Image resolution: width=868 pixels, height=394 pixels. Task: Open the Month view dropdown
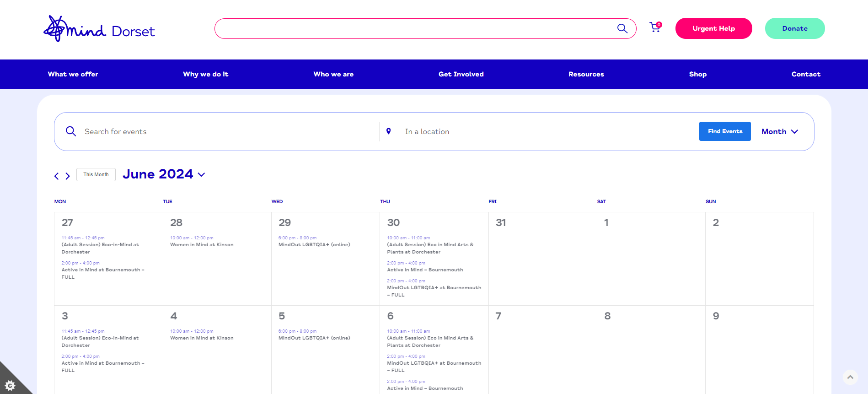pyautogui.click(x=780, y=131)
